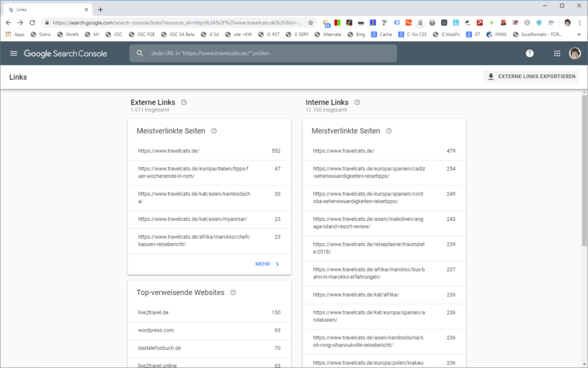Open the Alternate bookmark

point(328,34)
